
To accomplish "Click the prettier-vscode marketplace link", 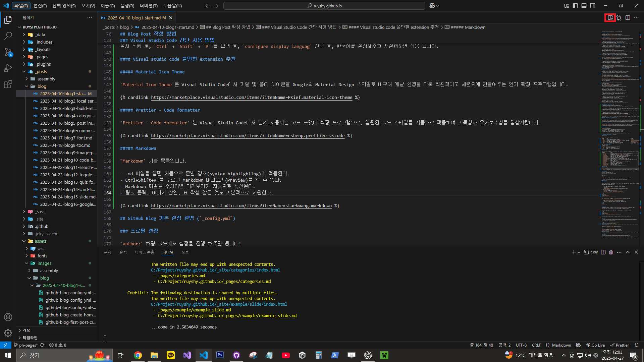I will tap(248, 136).
